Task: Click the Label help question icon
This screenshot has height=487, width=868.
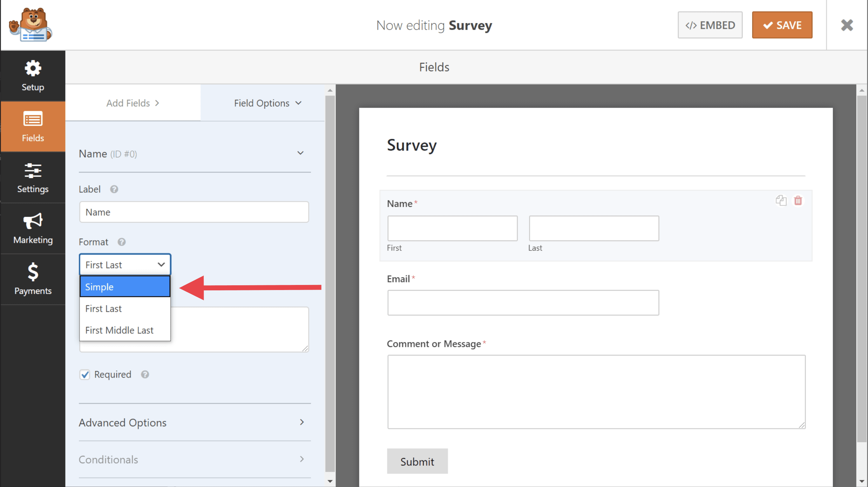Action: 114,189
